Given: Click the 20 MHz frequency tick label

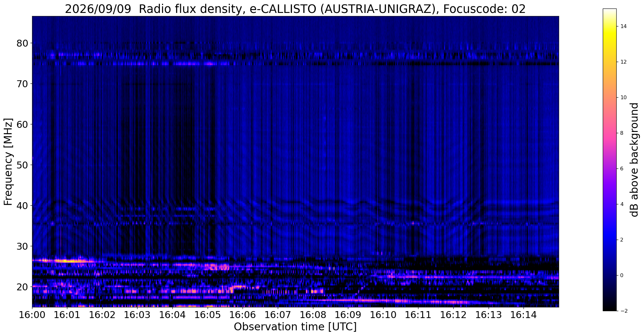Looking at the screenshot, I should tap(22, 287).
